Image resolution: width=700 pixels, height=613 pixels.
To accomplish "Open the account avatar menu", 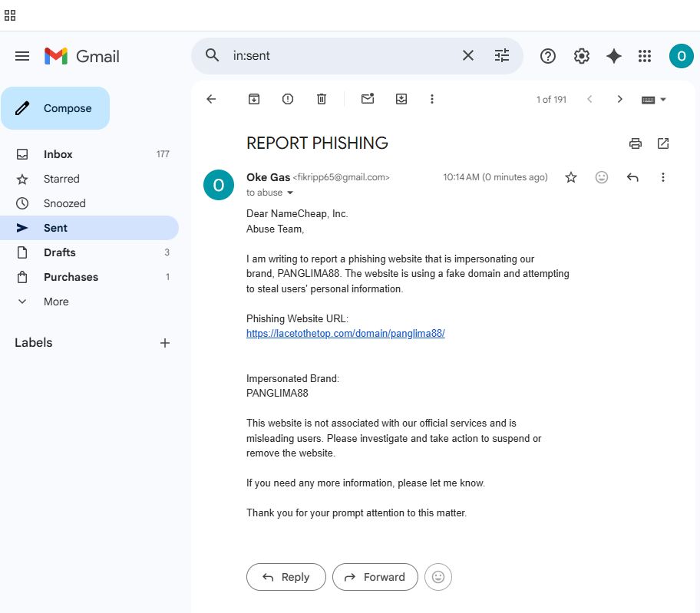I will [682, 56].
